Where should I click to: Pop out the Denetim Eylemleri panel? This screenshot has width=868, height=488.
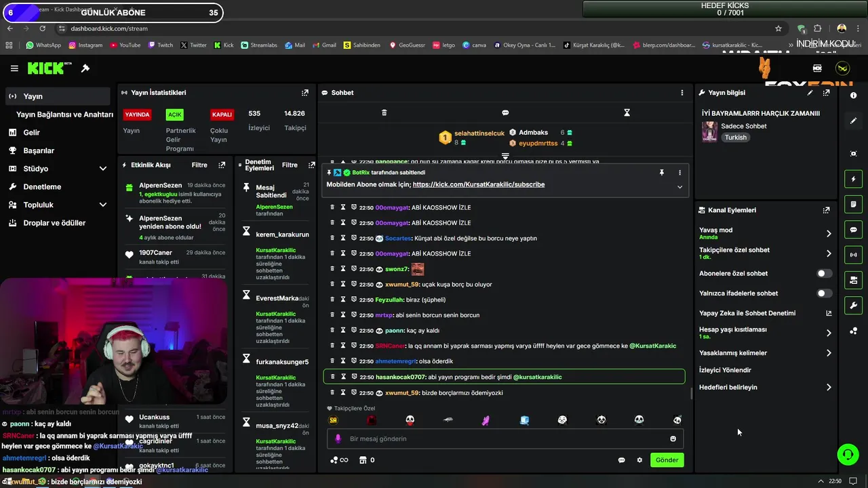coord(311,165)
